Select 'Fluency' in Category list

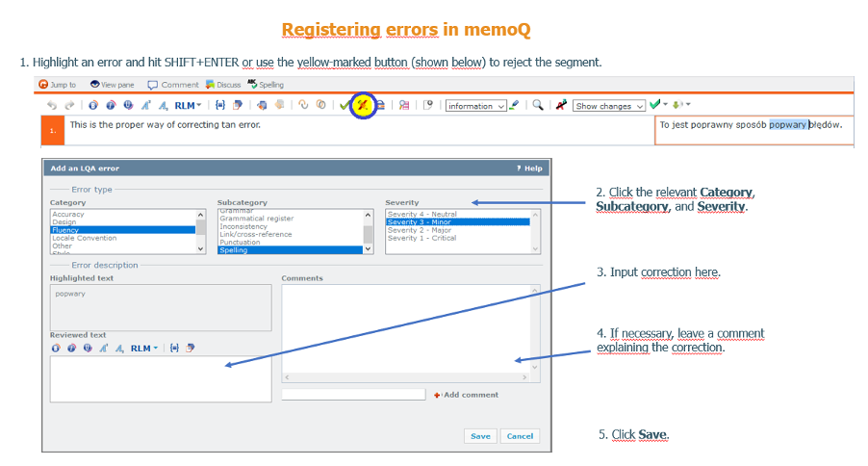[x=123, y=230]
